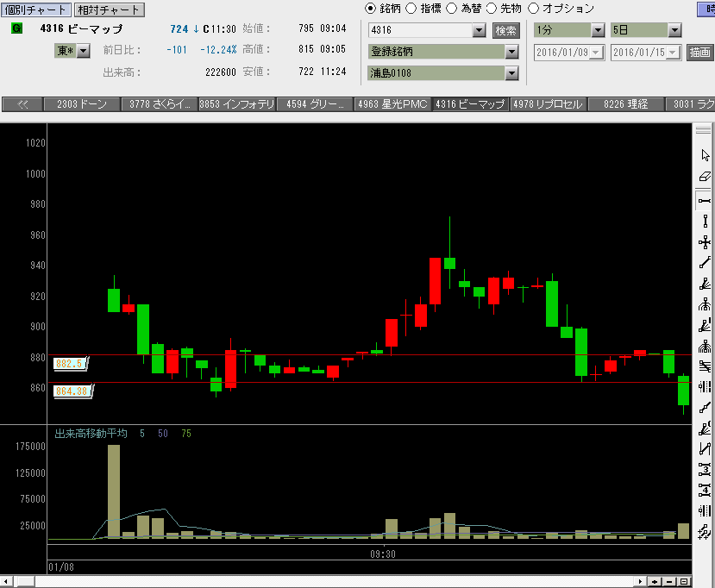Select the 指標 radio button

click(411, 9)
